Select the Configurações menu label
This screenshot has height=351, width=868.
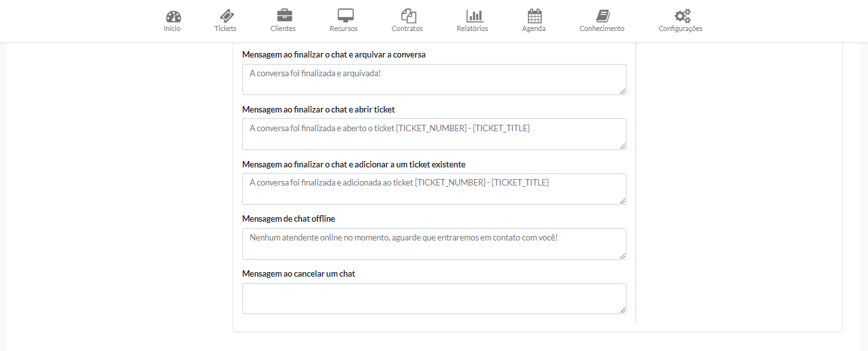680,28
